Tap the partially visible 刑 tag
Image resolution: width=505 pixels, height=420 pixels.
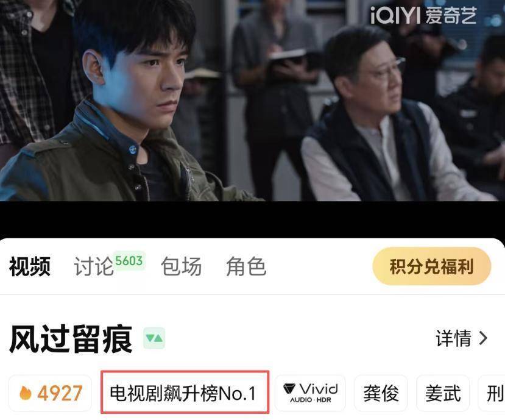click(x=492, y=393)
